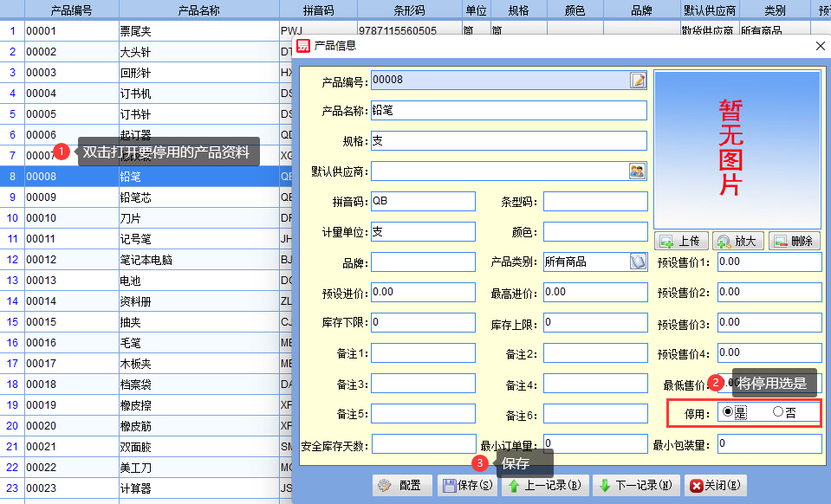The height and width of the screenshot is (504, 831).
Task: Click the 删除 image delete button
Action: pyautogui.click(x=793, y=242)
